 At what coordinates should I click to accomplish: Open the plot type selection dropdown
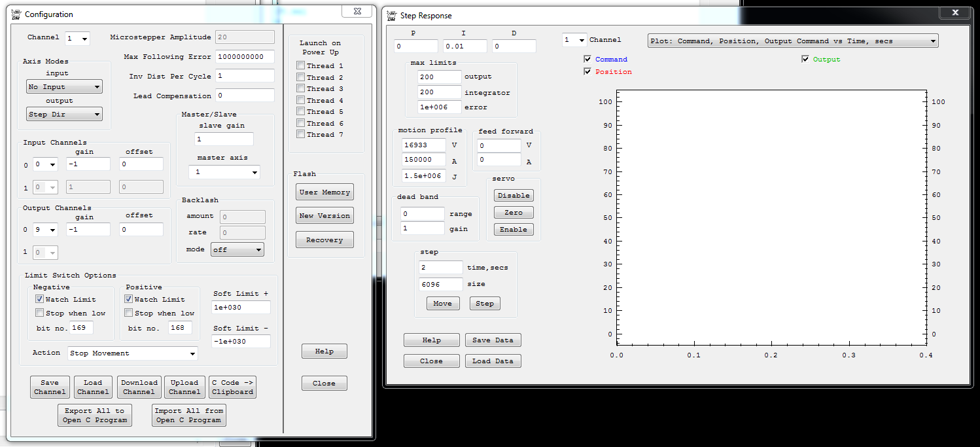pos(792,41)
